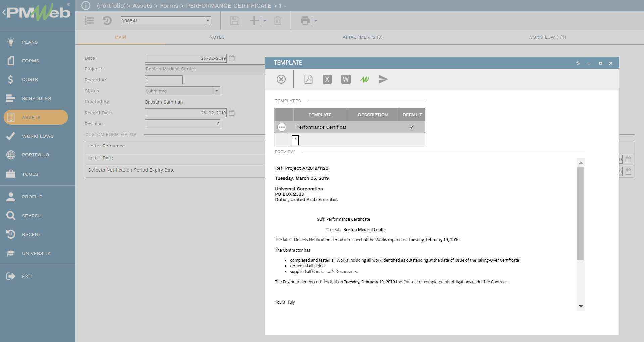Open the PMWeb format export option
This screenshot has width=644, height=342.
(x=365, y=79)
